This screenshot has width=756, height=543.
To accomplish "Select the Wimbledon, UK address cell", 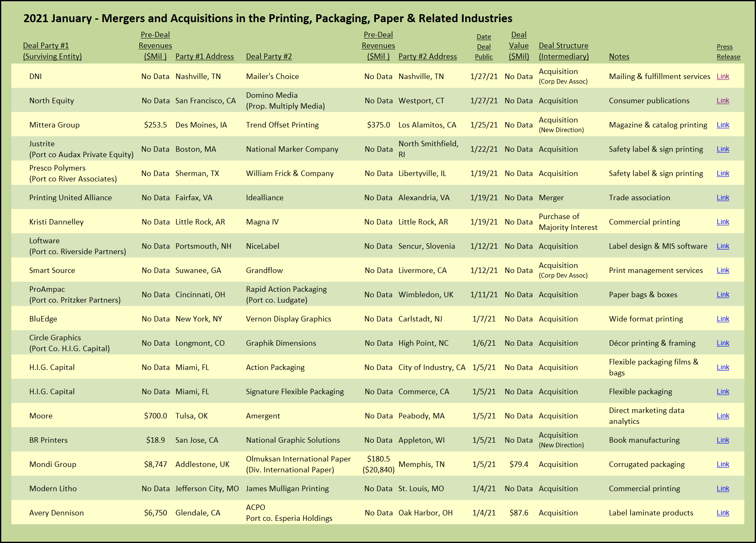I will (426, 295).
